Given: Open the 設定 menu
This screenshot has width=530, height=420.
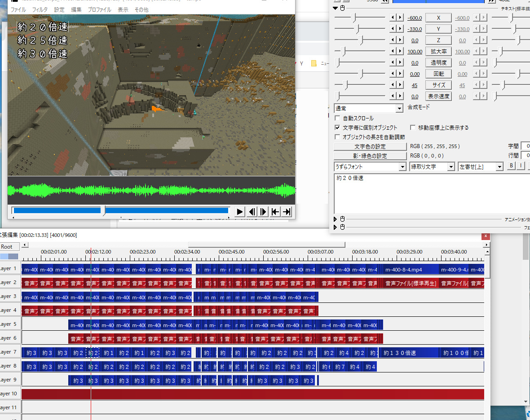Looking at the screenshot, I should pos(59,10).
